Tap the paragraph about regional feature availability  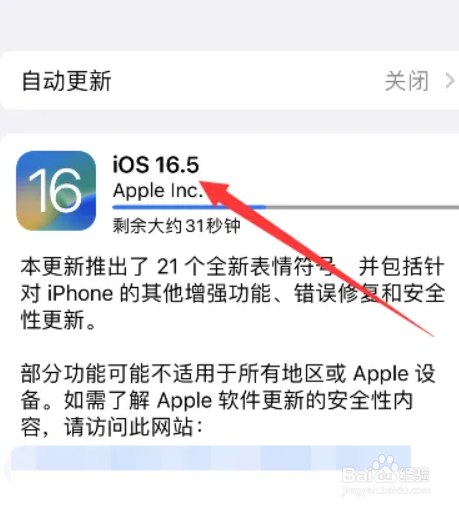coord(228,400)
